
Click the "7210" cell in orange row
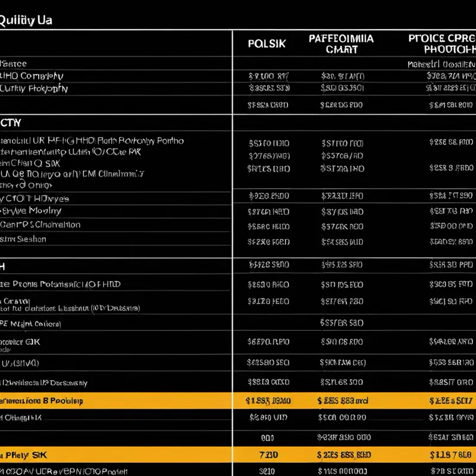pyautogui.click(x=268, y=455)
